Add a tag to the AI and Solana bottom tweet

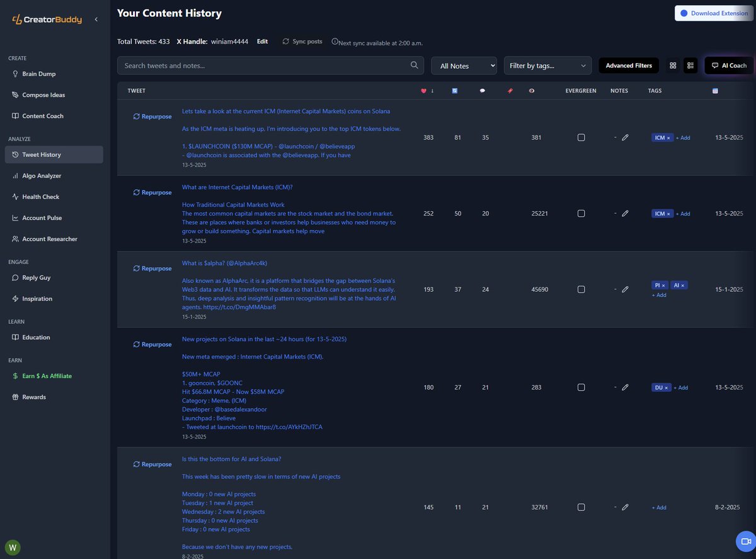pos(659,507)
